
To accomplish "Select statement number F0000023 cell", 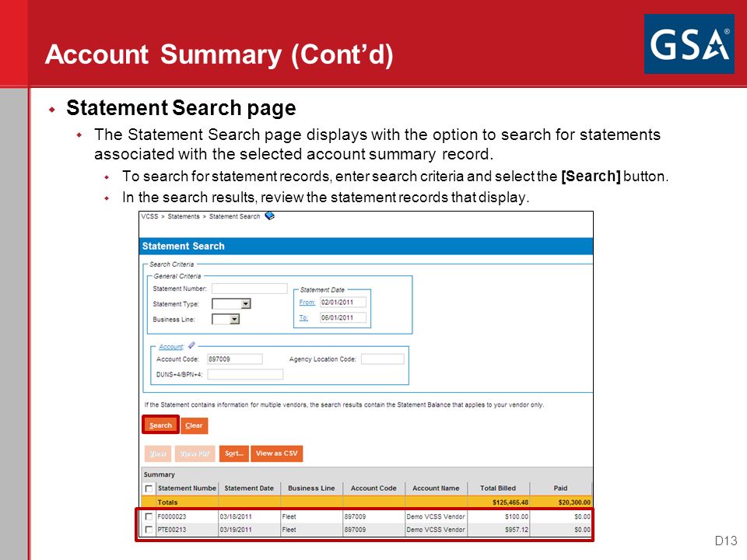I will pyautogui.click(x=188, y=516).
